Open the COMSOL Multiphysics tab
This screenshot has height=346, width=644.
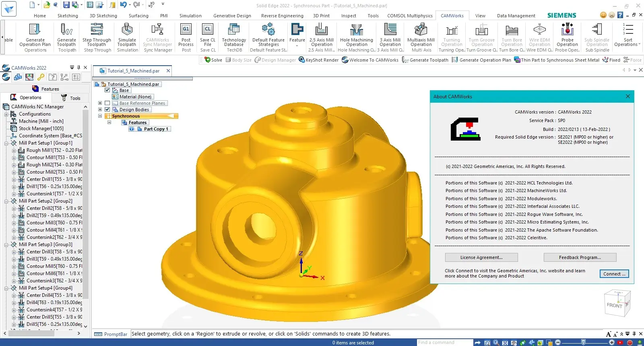coord(410,16)
